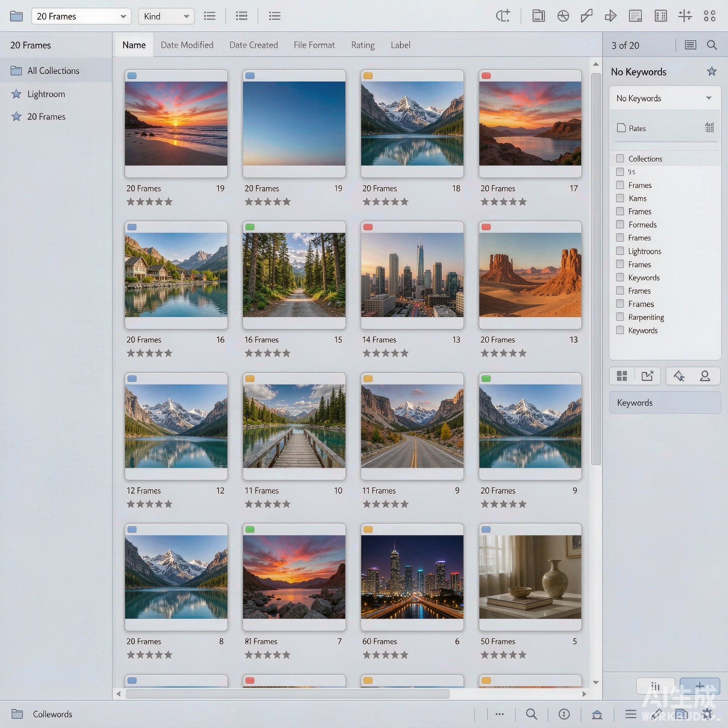Click the horizontal scrollbar right arrow
This screenshot has height=728, width=728.
584,694
